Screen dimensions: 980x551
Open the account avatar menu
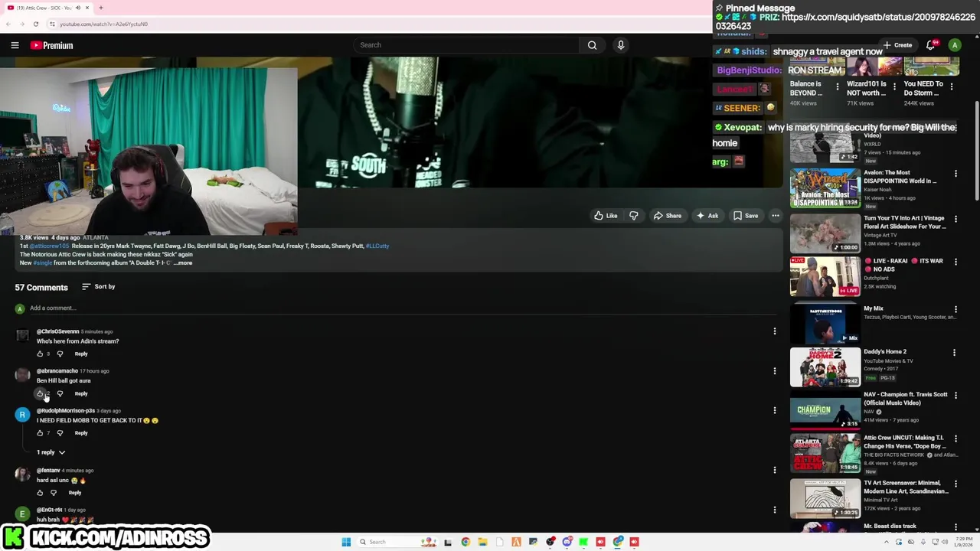(955, 45)
